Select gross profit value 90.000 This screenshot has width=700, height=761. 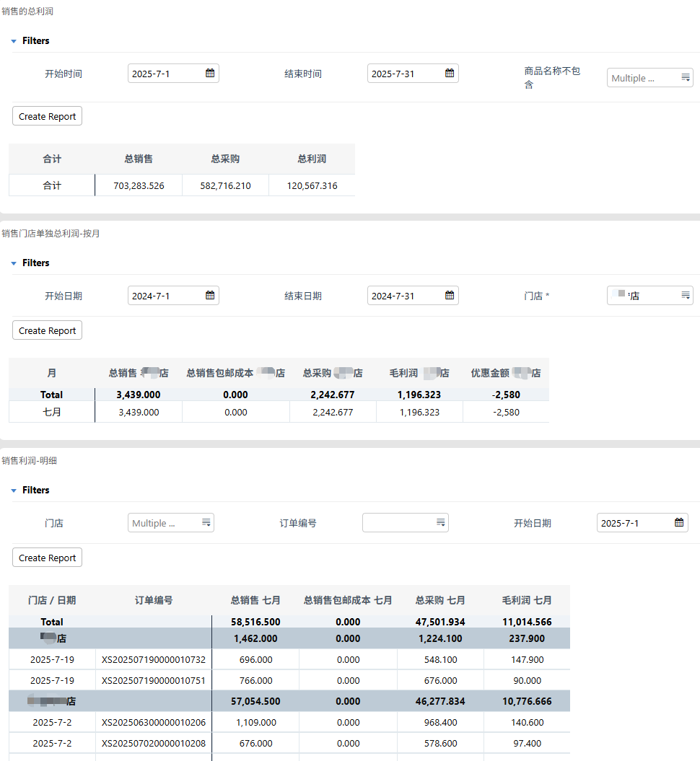[528, 680]
